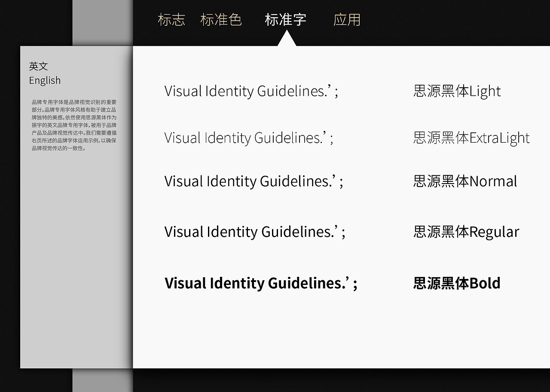Viewport: 550px width, 392px height.
Task: Select the bold Visual Identity Guidelines sample
Action: (260, 283)
